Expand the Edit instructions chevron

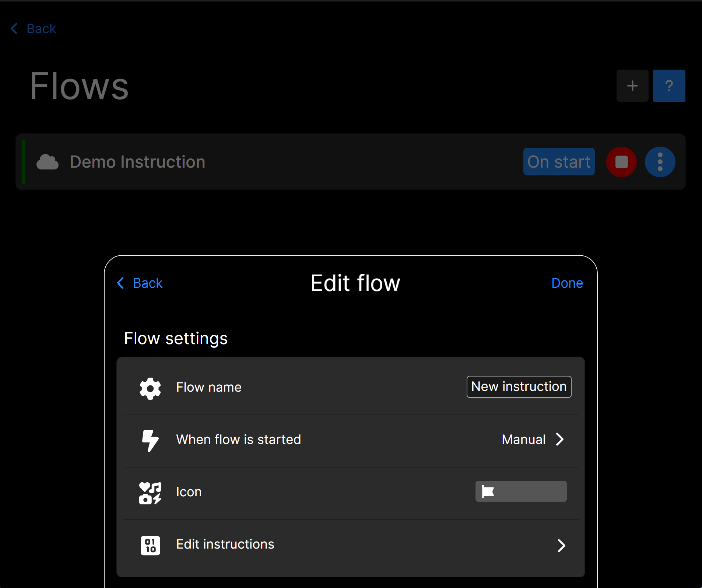click(x=561, y=546)
